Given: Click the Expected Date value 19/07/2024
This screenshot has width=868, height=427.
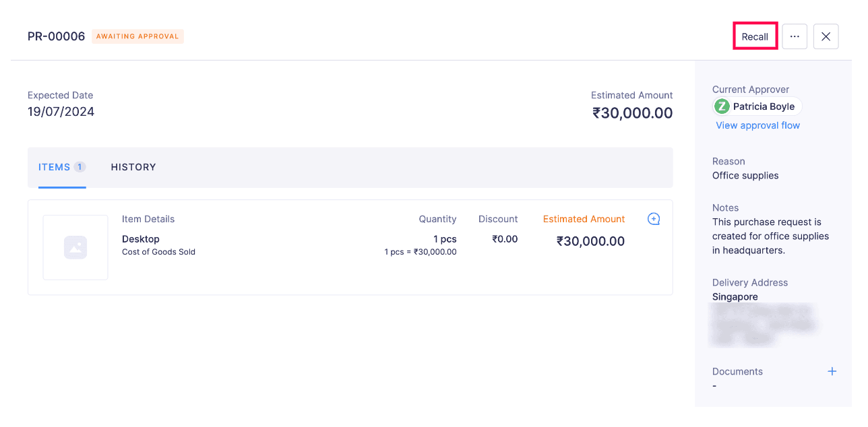Looking at the screenshot, I should [x=61, y=111].
